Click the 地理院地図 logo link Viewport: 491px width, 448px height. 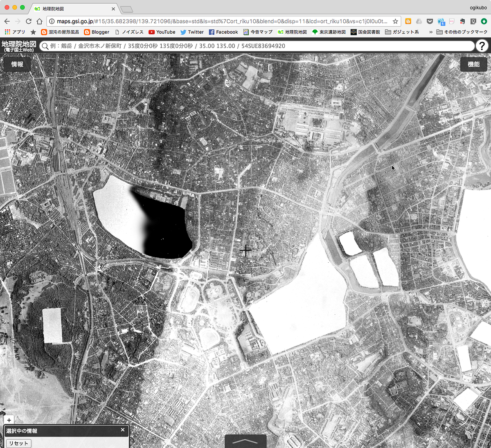click(18, 46)
